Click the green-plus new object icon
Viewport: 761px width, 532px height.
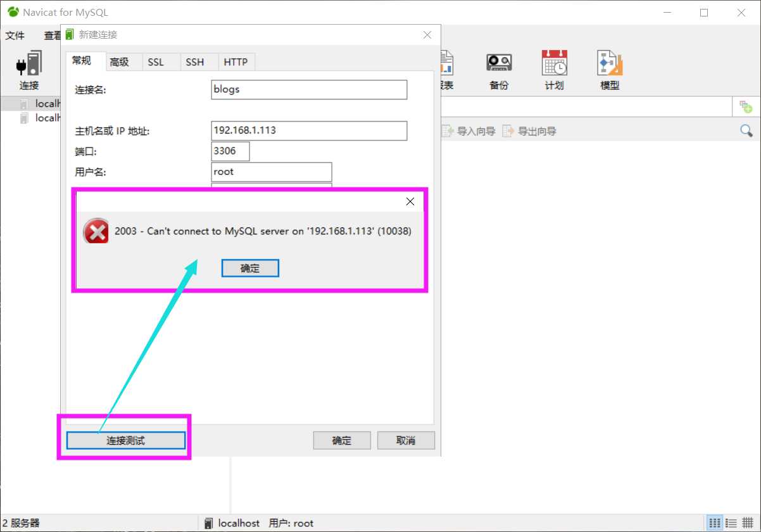pyautogui.click(x=746, y=106)
